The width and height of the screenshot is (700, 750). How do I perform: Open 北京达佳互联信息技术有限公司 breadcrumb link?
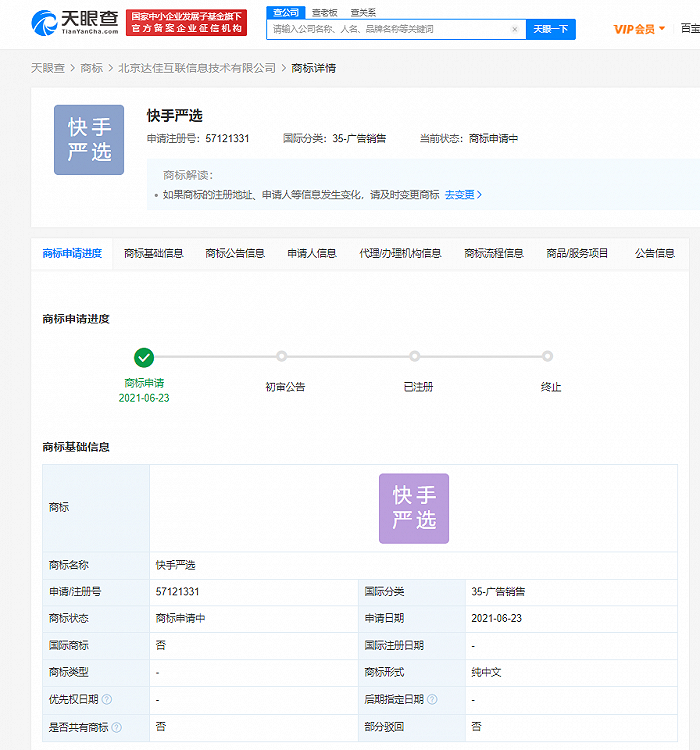(x=197, y=68)
